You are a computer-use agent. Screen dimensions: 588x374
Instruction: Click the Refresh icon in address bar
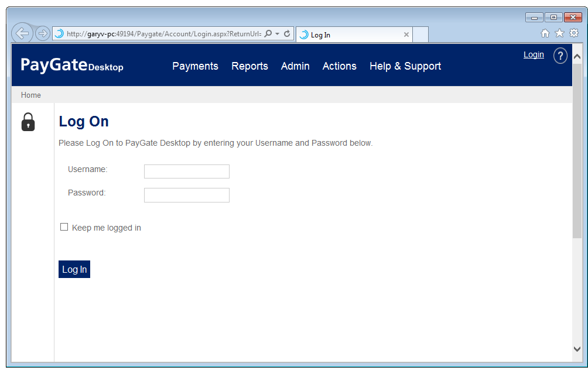[x=287, y=34]
